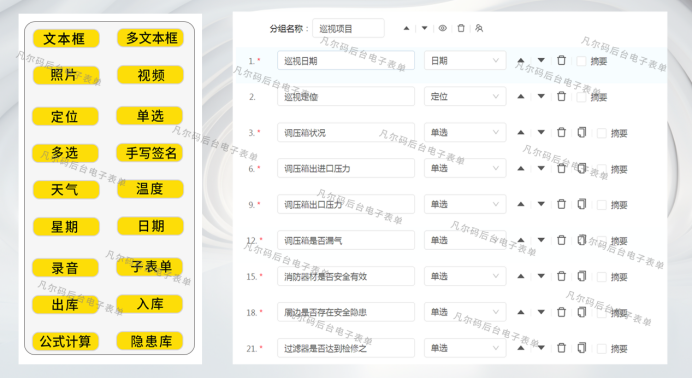This screenshot has height=378, width=693.
Task: Copy the 周边是否存在安全隐患 row
Action: (x=582, y=312)
